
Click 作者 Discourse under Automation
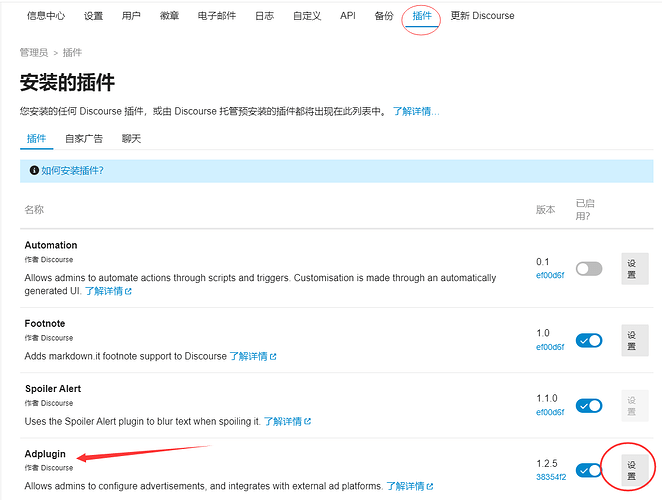(x=49, y=260)
